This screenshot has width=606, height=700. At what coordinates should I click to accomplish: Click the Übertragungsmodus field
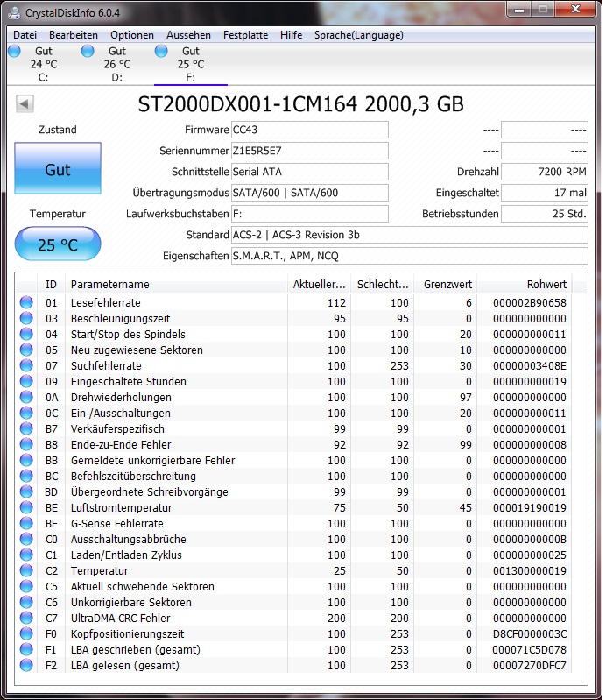[x=310, y=193]
